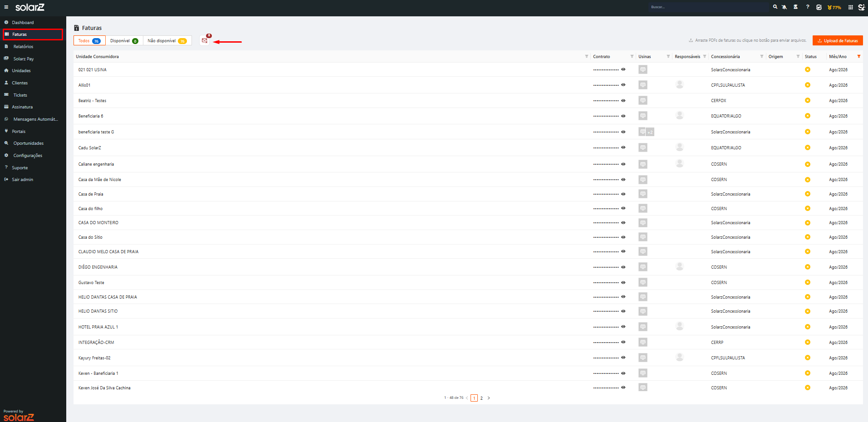This screenshot has width=868, height=422.
Task: Open usina icon for Casa do filho row
Action: [643, 208]
